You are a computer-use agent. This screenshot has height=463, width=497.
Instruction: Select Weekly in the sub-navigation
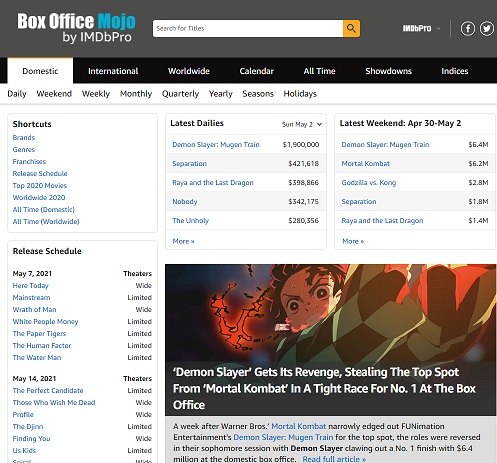96,94
